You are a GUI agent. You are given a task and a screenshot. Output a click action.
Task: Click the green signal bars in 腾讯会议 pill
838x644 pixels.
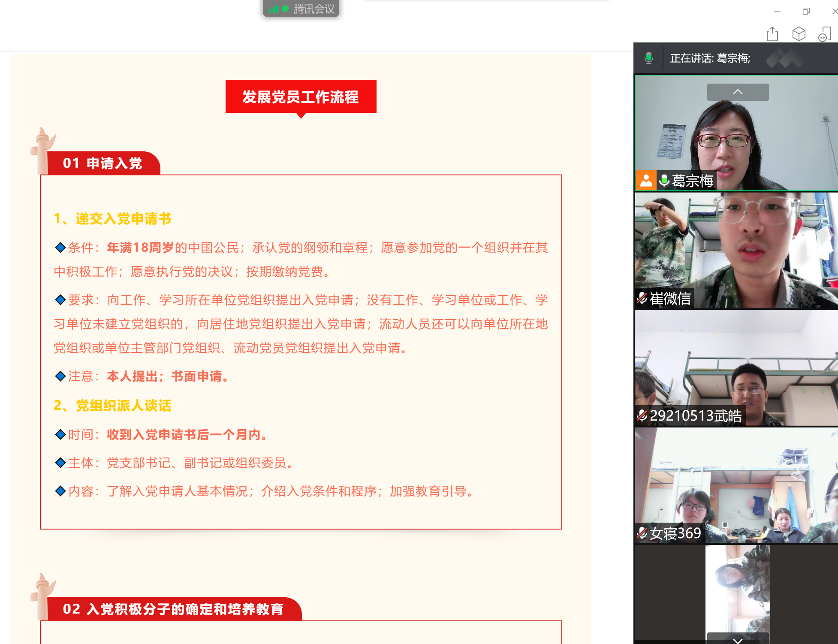274,9
